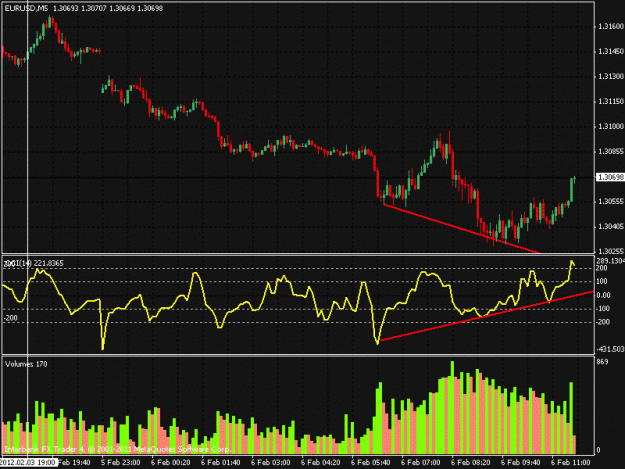Select the 869 volume scale maximum
625x469 pixels.
pos(602,361)
